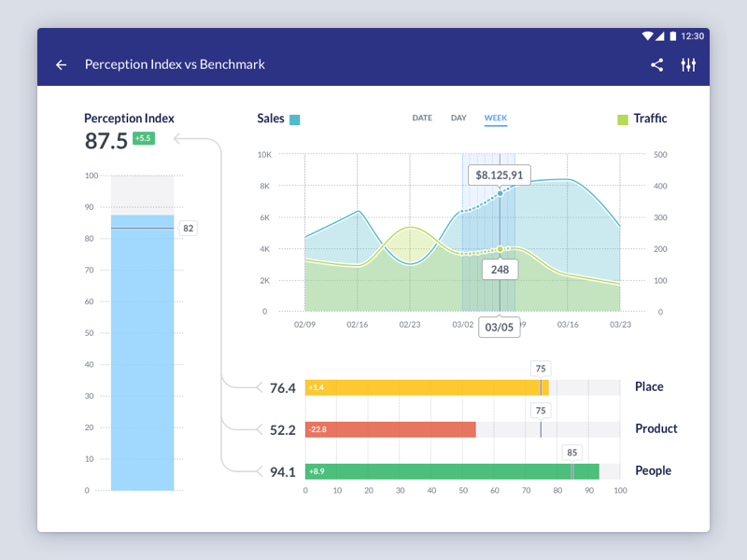Toggle the Traffic series visibility
Viewport: 747px width, 560px height.
tap(652, 119)
